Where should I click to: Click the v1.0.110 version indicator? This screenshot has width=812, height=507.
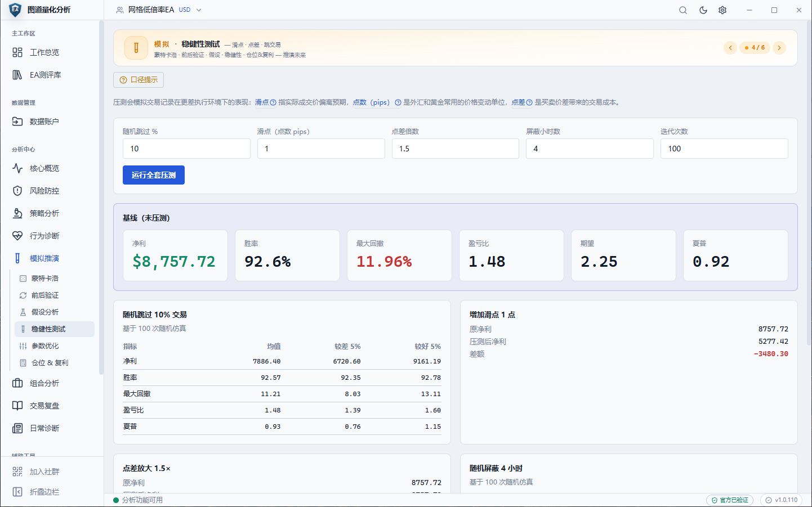click(x=781, y=500)
